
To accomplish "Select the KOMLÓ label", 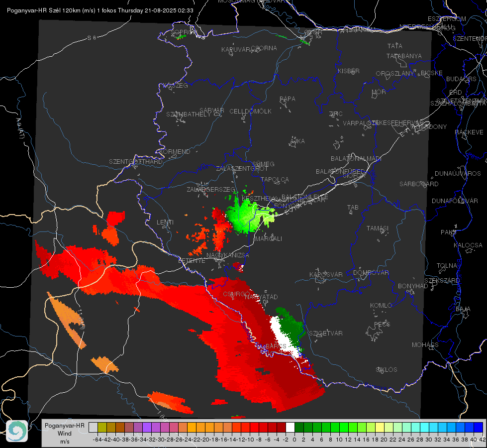I will coord(381,306).
